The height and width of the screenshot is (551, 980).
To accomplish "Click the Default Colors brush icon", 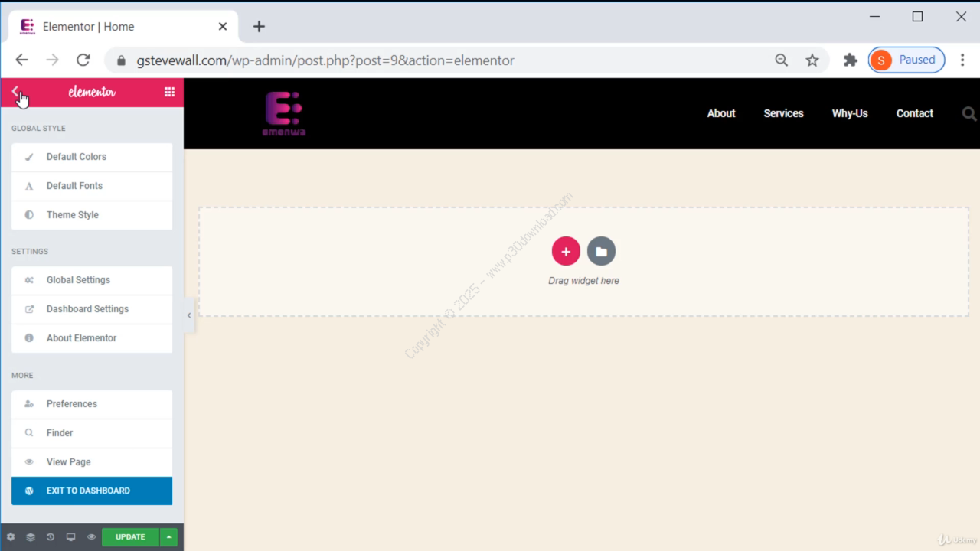I will 29,157.
